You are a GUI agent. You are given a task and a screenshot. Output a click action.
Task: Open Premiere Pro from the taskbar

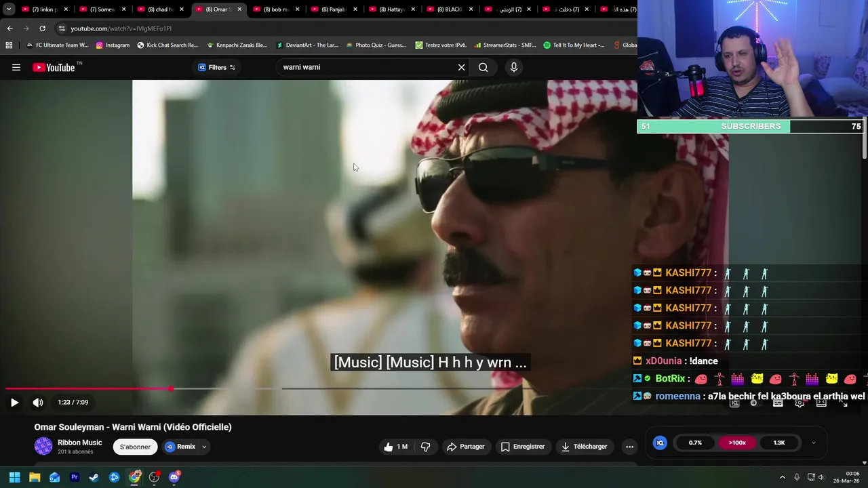75,477
